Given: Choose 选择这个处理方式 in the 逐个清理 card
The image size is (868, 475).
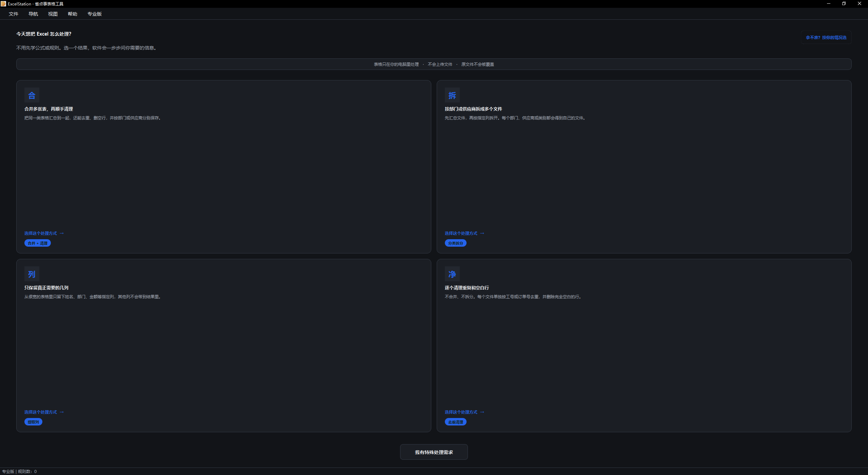Looking at the screenshot, I should tap(465, 412).
